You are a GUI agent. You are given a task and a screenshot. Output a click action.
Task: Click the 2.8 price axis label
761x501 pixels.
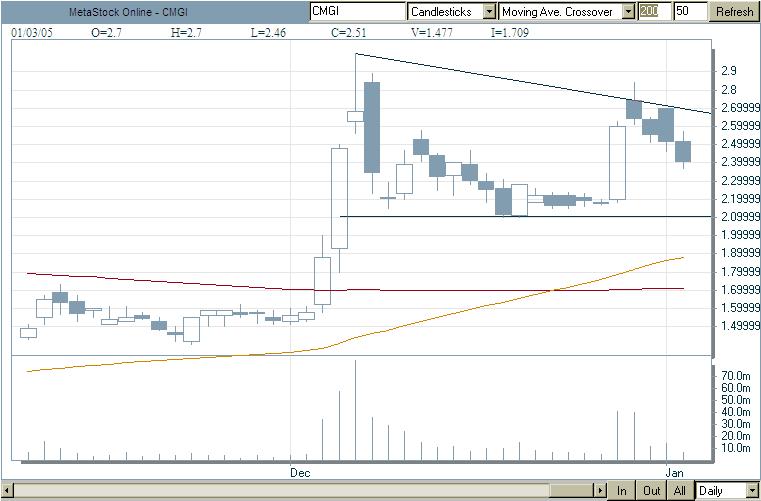[x=728, y=90]
